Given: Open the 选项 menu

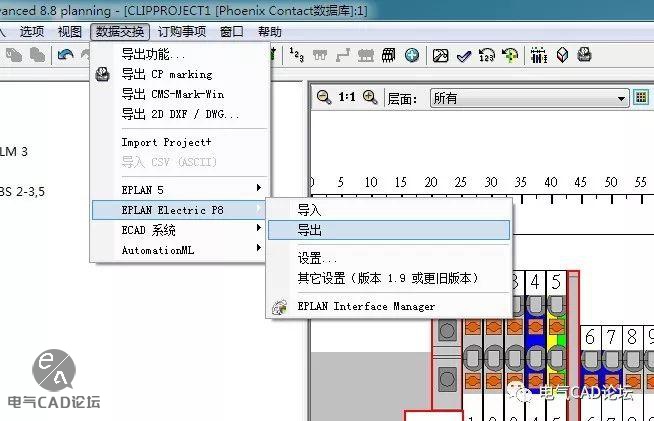Looking at the screenshot, I should 32,32.
